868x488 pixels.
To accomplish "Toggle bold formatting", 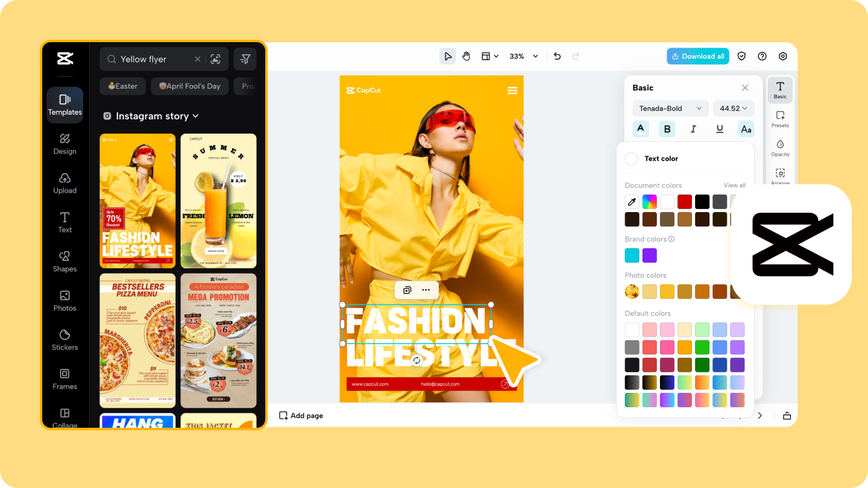I will 667,128.
